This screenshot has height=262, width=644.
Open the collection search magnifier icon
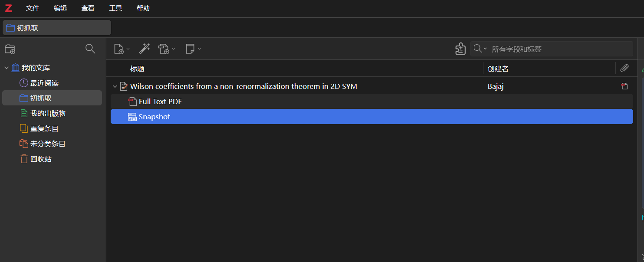pyautogui.click(x=90, y=49)
